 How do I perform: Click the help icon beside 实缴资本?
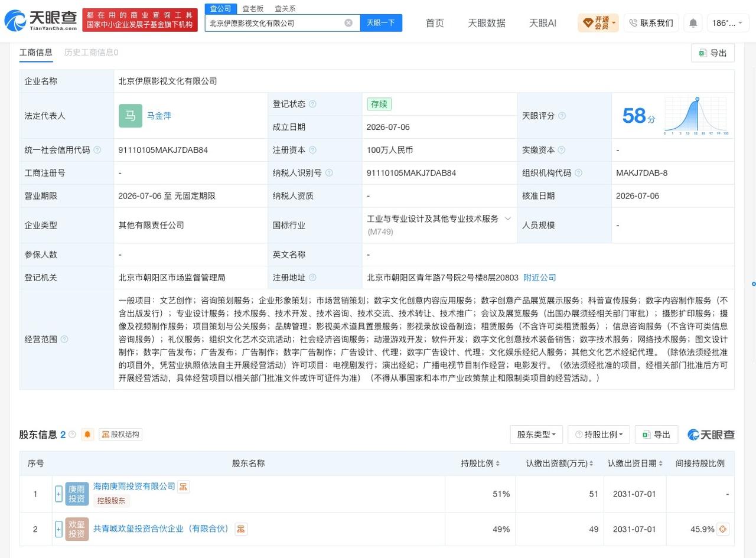[x=562, y=150]
